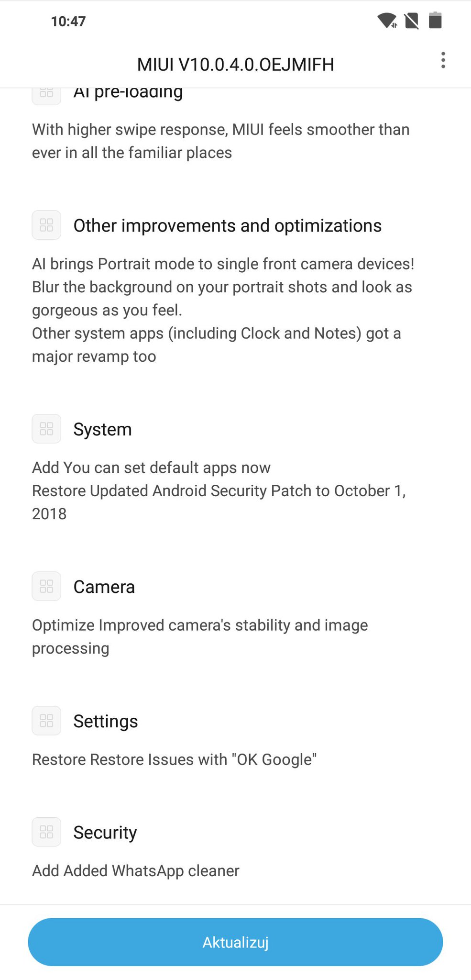
Task: Tap the OK Google issues changelog line
Action: pos(174,760)
